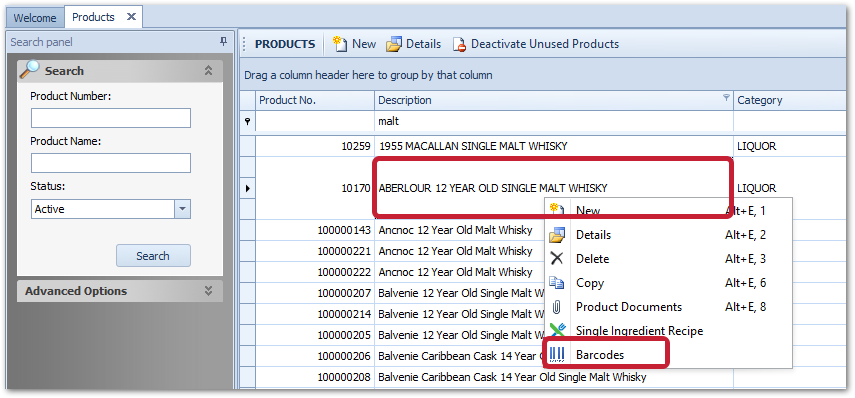Click the filter row indicator icon
Image resolution: width=855 pixels, height=398 pixels.
tap(248, 122)
